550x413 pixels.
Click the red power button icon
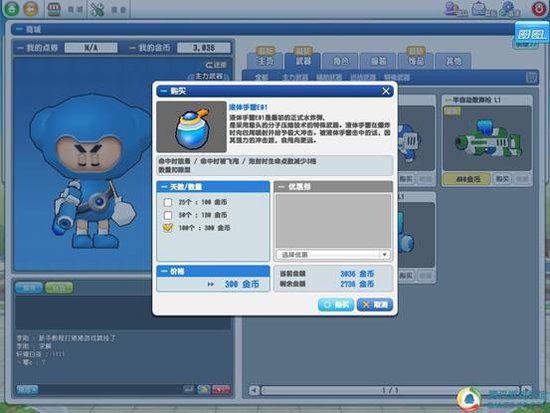tap(539, 8)
